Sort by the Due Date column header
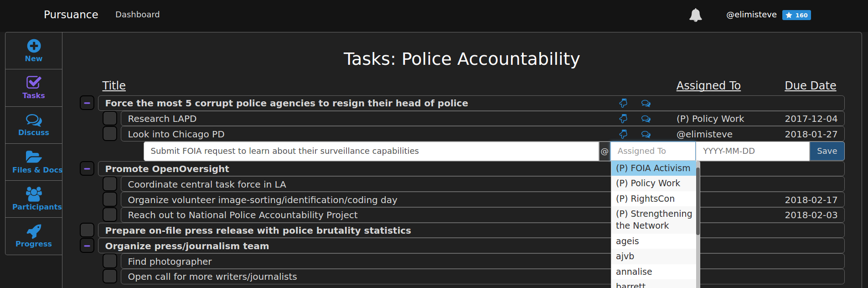868x288 pixels. click(x=810, y=85)
